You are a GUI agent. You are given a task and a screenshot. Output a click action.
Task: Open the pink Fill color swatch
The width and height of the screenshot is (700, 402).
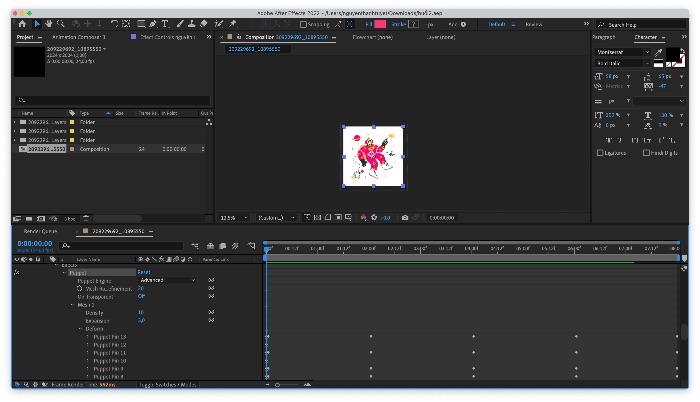pyautogui.click(x=380, y=24)
